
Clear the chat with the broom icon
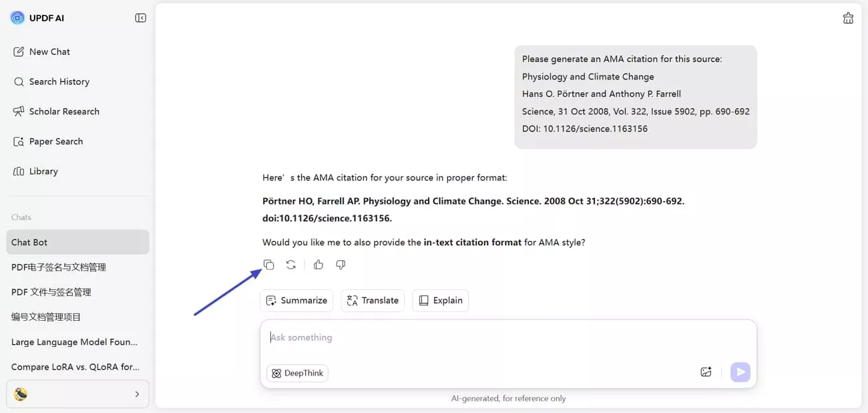848,18
